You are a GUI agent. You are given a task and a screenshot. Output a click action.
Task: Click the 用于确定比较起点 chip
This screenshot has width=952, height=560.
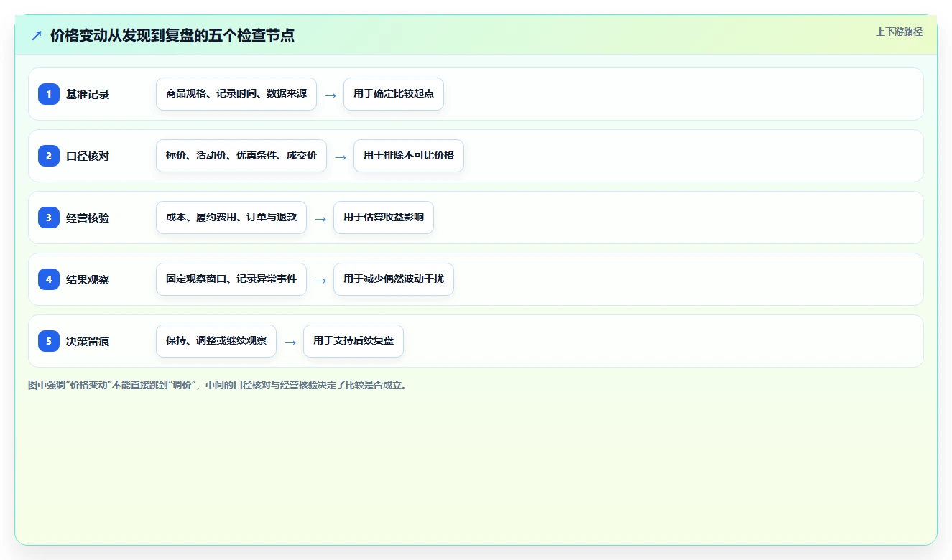click(394, 94)
